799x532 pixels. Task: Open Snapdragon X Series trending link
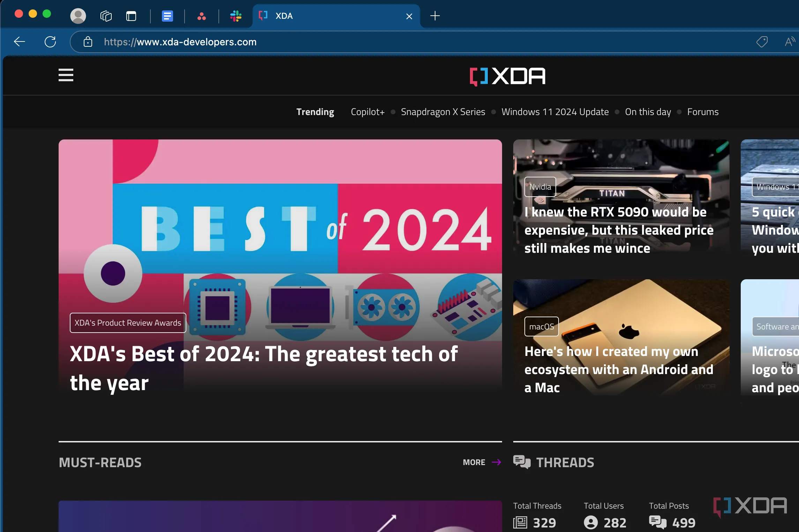tap(443, 112)
